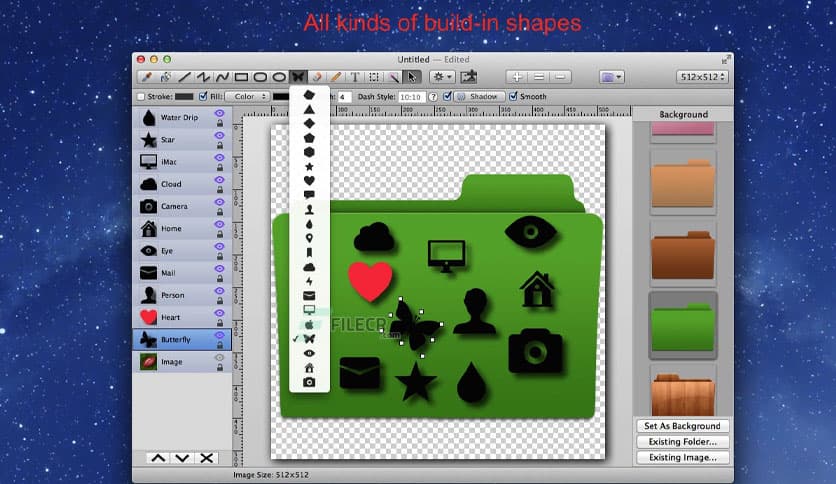Choose the checked butterfly shape from the menu
This screenshot has width=836, height=484.
click(309, 338)
